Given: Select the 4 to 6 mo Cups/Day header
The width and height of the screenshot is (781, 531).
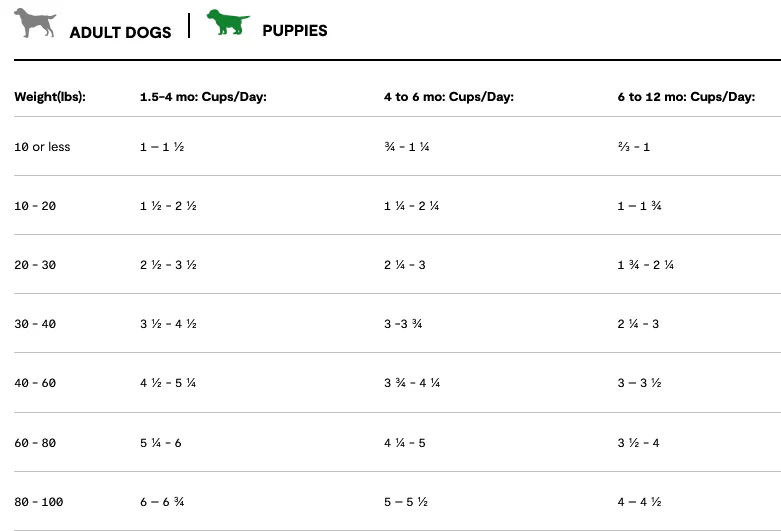Looking at the screenshot, I should 449,97.
